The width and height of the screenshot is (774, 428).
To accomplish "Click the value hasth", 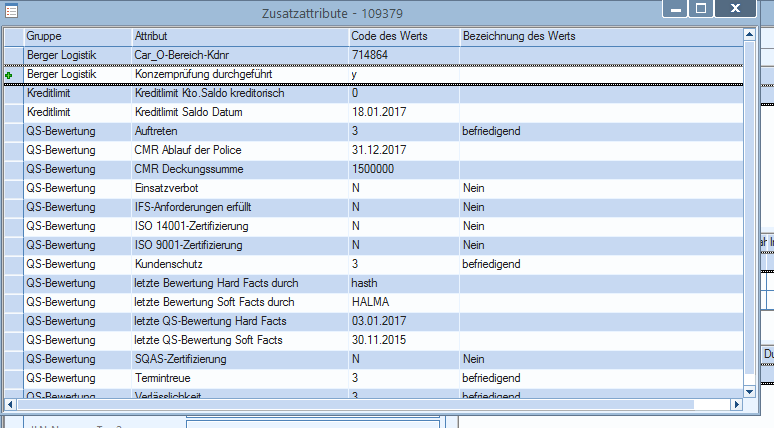I will click(364, 283).
